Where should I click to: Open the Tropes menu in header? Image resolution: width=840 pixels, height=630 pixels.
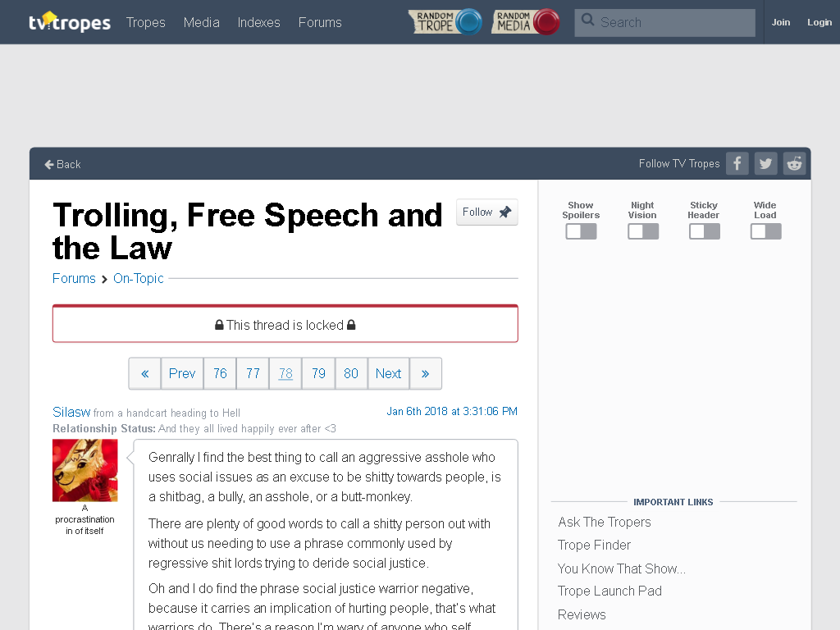click(146, 22)
